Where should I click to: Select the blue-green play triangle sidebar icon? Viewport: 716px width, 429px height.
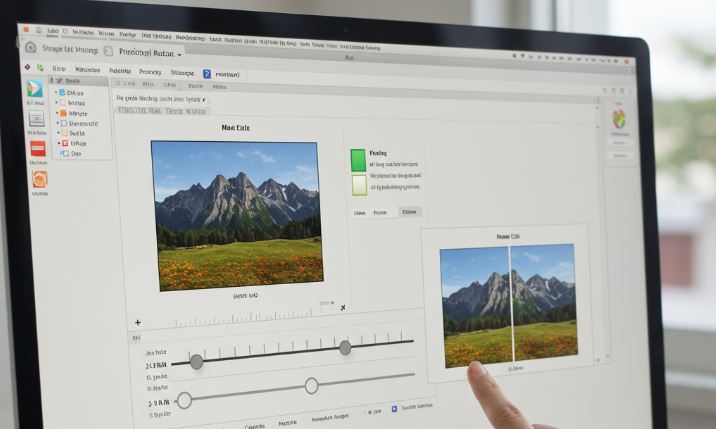(x=35, y=88)
